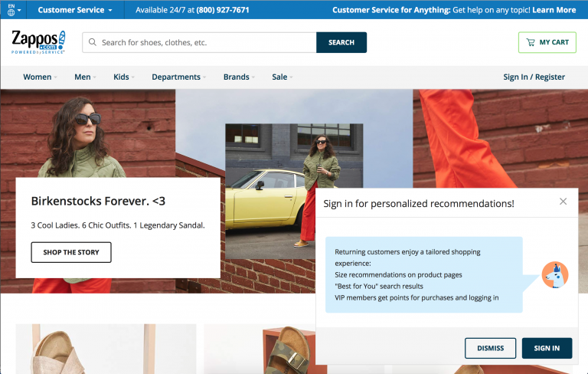
Task: Open the Kids menu
Action: click(x=124, y=77)
